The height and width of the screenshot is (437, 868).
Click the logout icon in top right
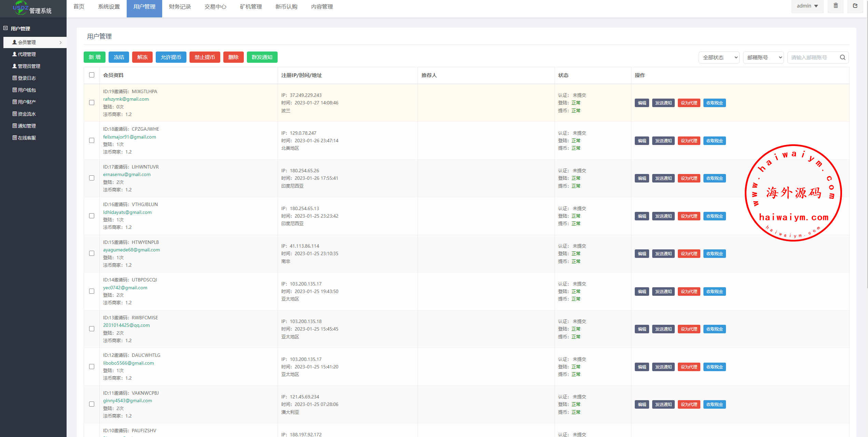[x=855, y=6]
